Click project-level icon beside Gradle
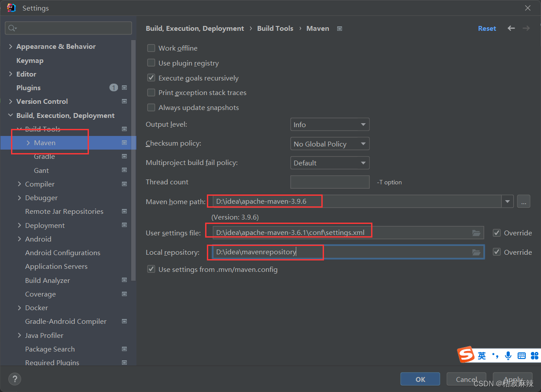This screenshot has width=541, height=392. (x=124, y=156)
